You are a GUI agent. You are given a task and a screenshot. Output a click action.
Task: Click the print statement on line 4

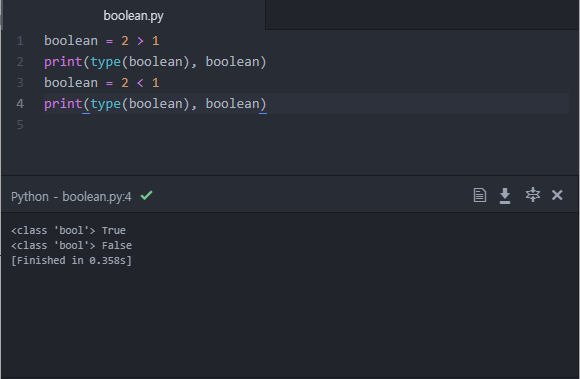155,104
